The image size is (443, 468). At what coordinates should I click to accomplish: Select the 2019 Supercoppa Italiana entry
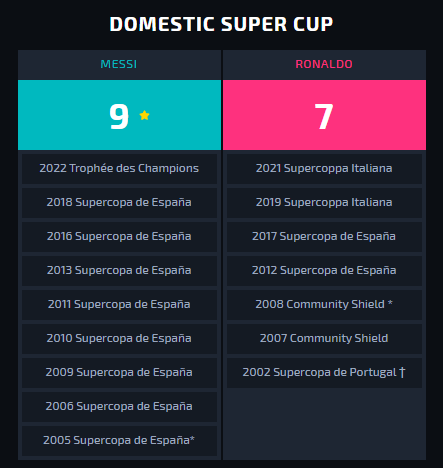coord(324,203)
